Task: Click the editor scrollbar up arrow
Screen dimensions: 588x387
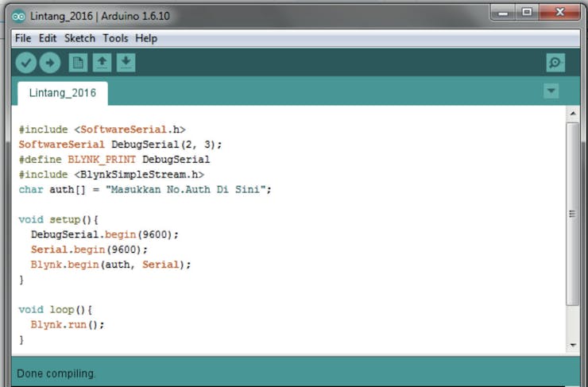Action: point(573,114)
